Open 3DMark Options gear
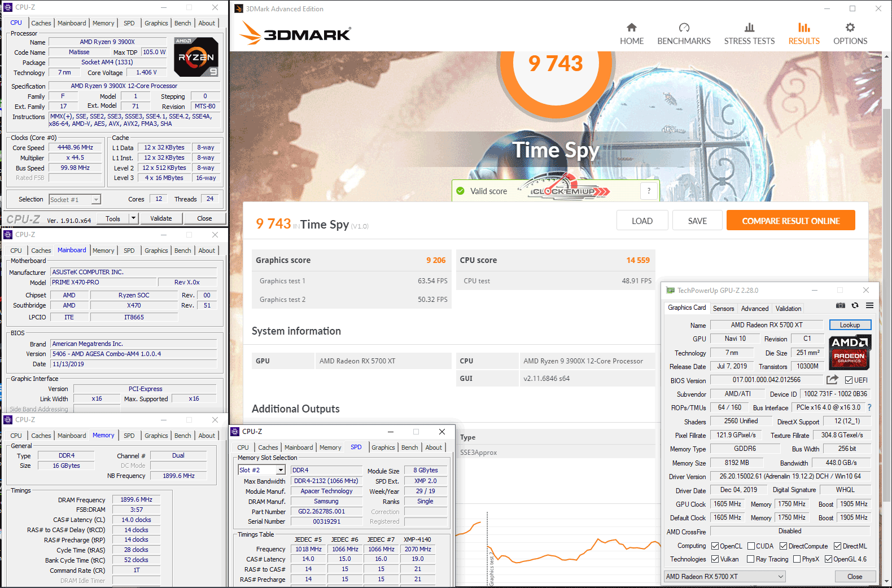Viewport: 892px width, 588px height. point(850,34)
